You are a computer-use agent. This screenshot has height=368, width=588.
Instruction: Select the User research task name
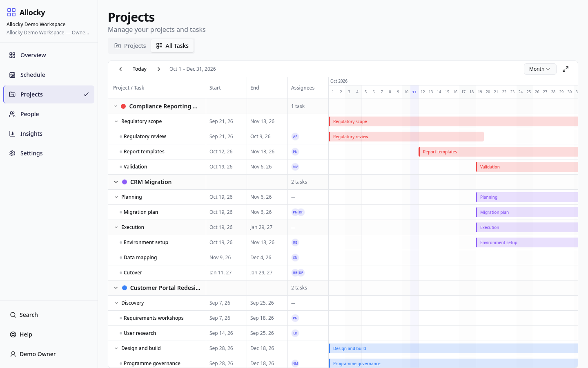click(140, 333)
